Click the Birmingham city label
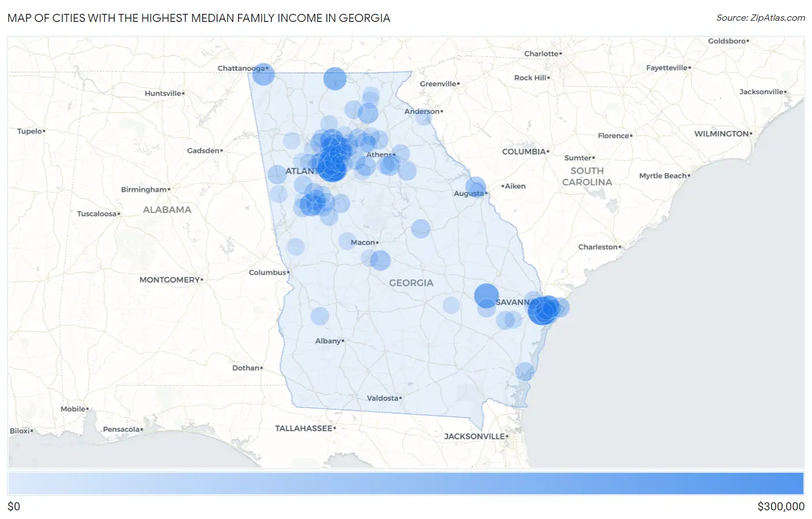This screenshot has height=519, width=812. (x=146, y=189)
